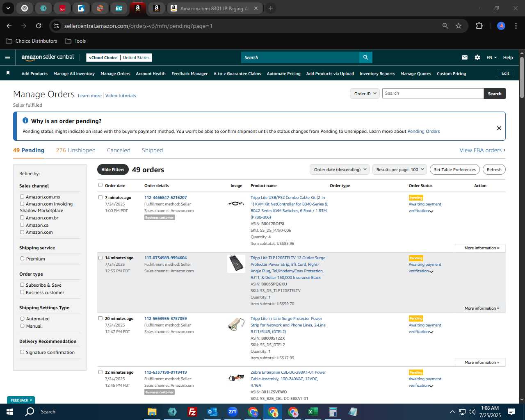Click Set Table Preferences button
Viewport: 525px width, 420px height.
pos(455,169)
